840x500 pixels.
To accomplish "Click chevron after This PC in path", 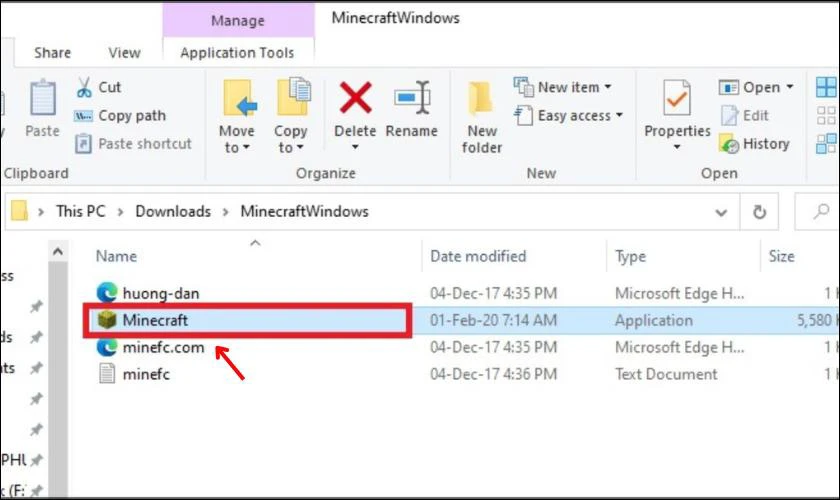I will coord(121,212).
